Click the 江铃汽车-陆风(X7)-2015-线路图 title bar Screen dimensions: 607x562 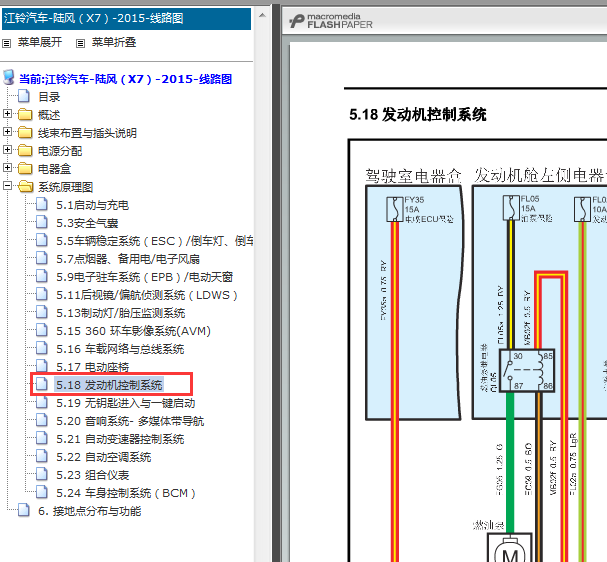point(127,19)
